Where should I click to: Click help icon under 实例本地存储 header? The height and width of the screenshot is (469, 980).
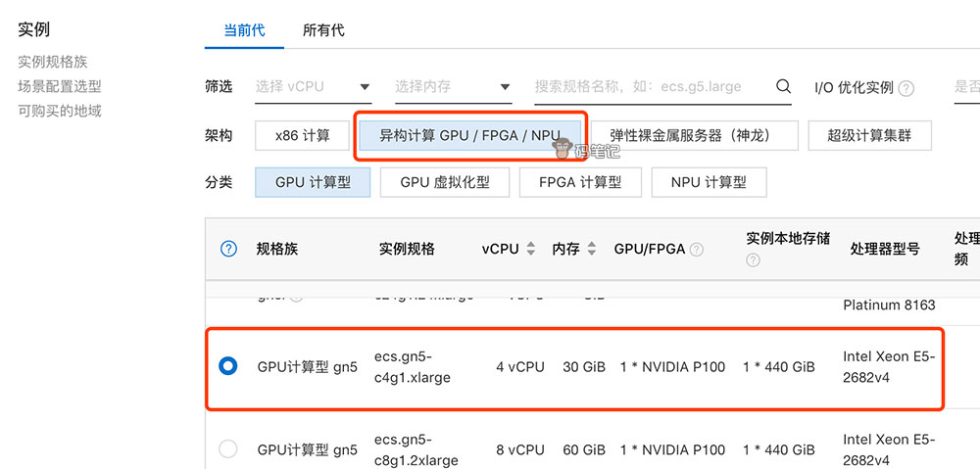coord(753,260)
